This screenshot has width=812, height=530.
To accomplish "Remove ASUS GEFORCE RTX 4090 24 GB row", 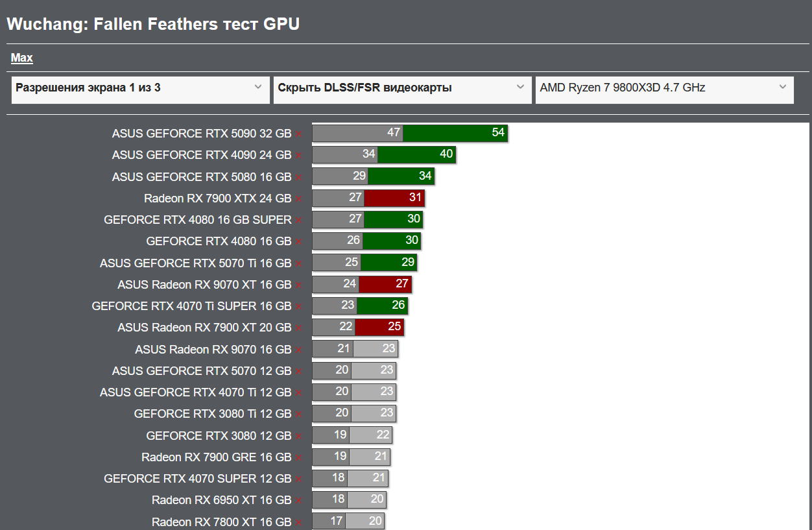I will point(298,155).
